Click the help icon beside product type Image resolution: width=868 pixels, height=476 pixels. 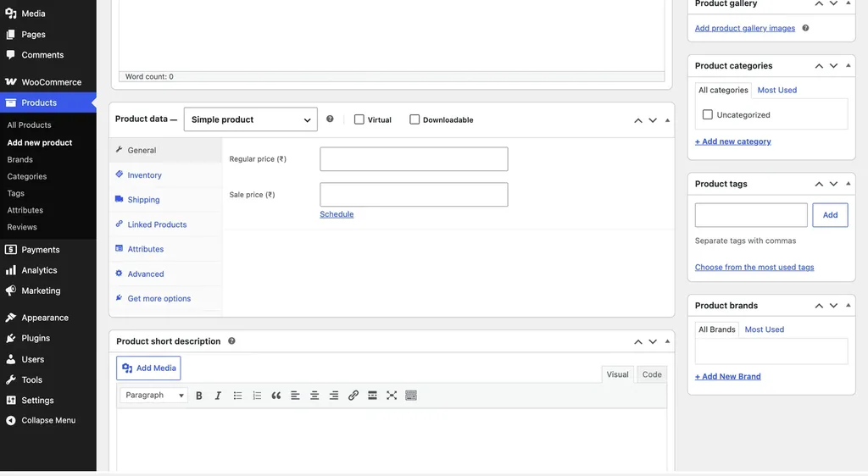(330, 119)
